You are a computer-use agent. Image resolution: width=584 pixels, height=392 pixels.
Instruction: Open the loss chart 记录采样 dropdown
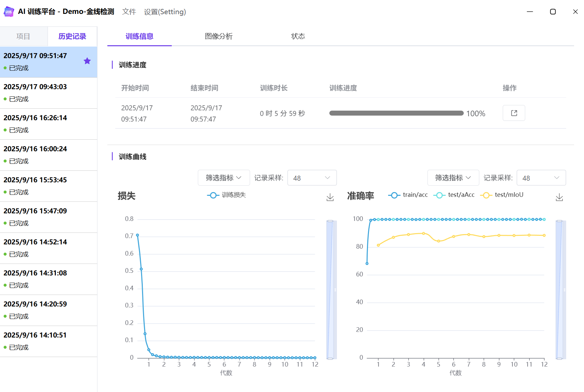[312, 178]
